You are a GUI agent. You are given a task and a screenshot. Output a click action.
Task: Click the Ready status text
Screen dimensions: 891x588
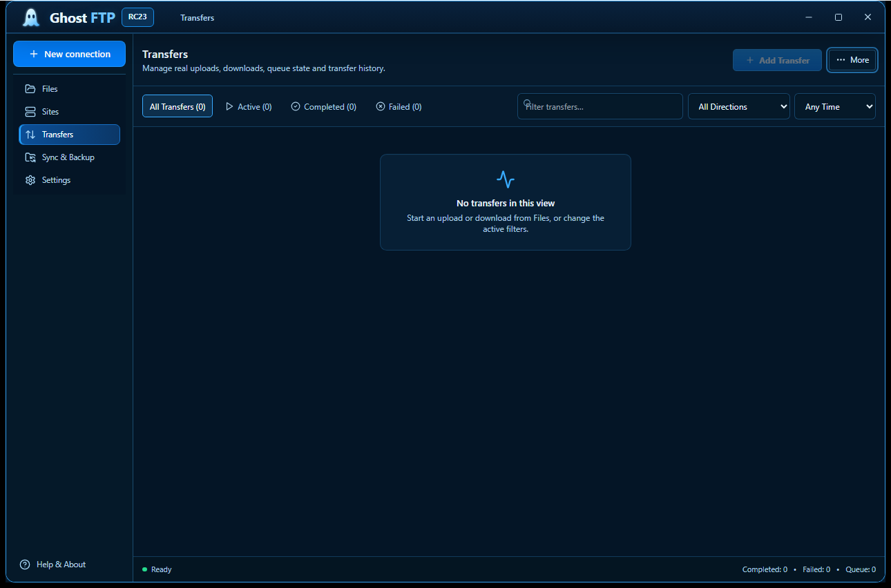click(x=162, y=569)
